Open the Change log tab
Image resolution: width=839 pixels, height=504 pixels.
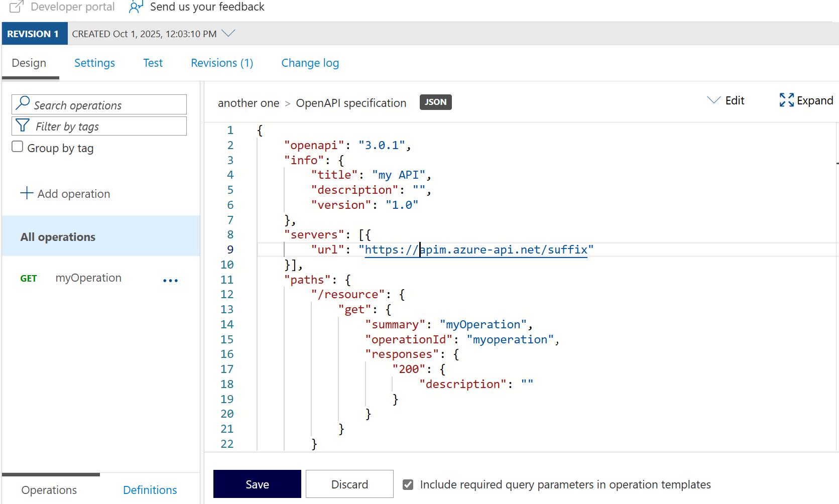coord(310,63)
